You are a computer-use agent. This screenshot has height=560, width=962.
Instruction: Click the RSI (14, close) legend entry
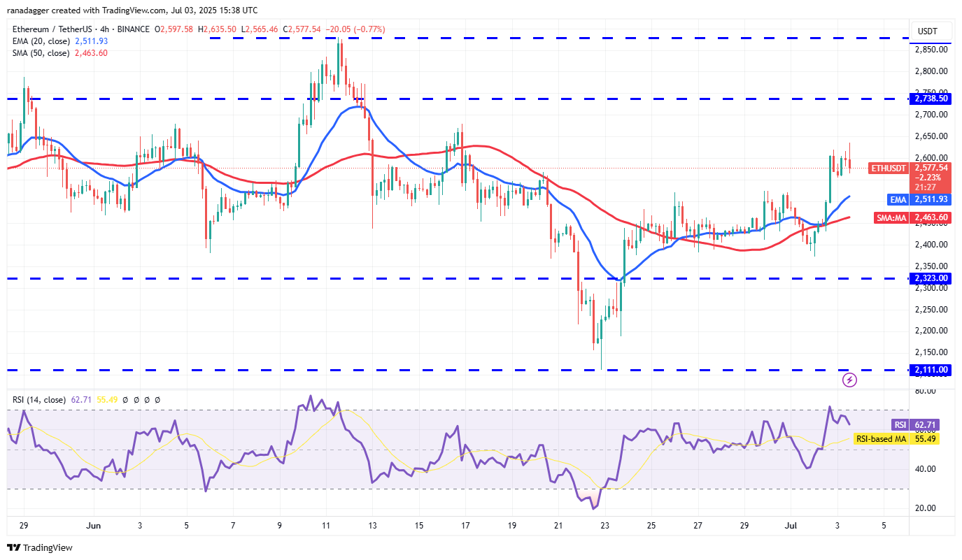point(38,400)
